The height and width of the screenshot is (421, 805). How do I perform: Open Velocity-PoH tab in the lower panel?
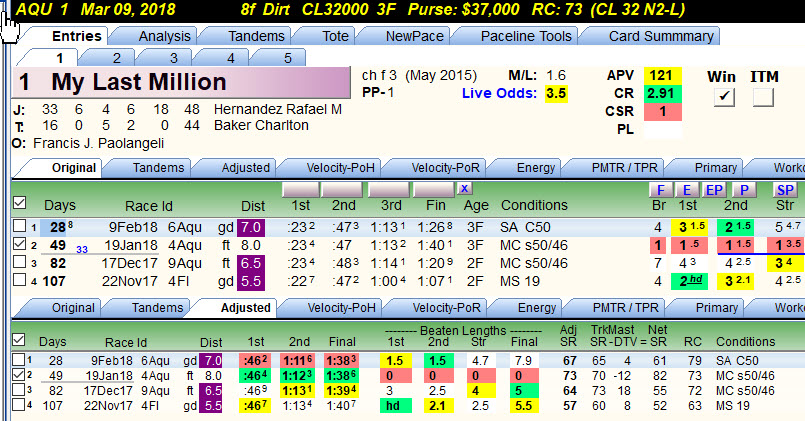[x=341, y=308]
